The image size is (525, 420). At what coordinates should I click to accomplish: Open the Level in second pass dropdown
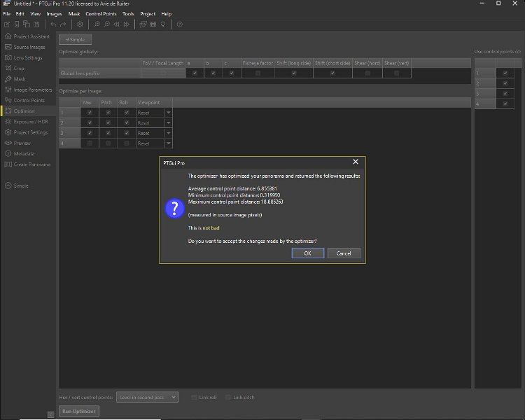pyautogui.click(x=147, y=397)
